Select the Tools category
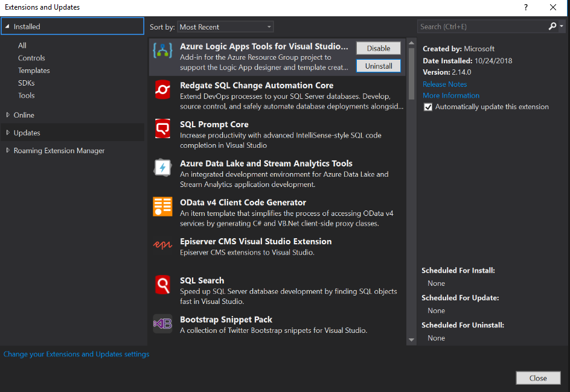This screenshot has height=392, width=570. 27,95
